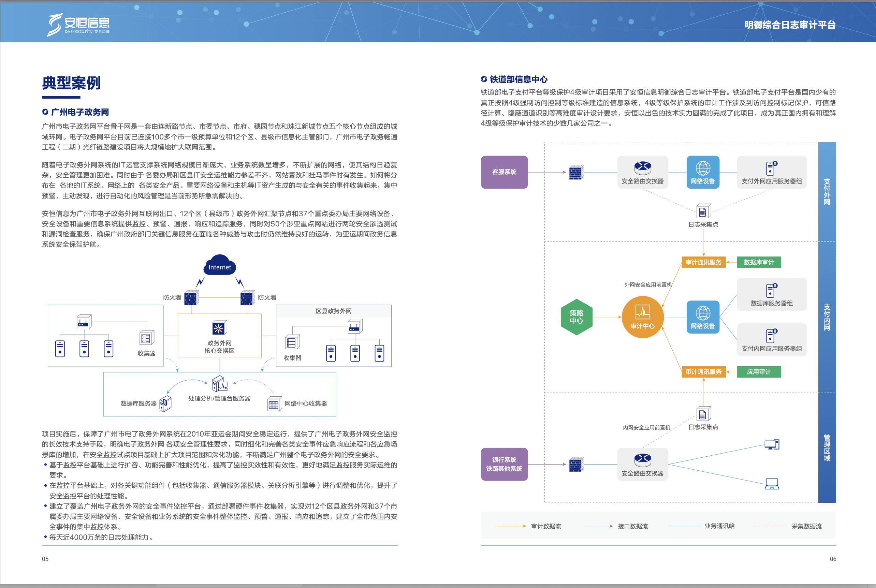
Task: Toggle the bullet before 铁道部信息中心 heading
Action: point(483,79)
